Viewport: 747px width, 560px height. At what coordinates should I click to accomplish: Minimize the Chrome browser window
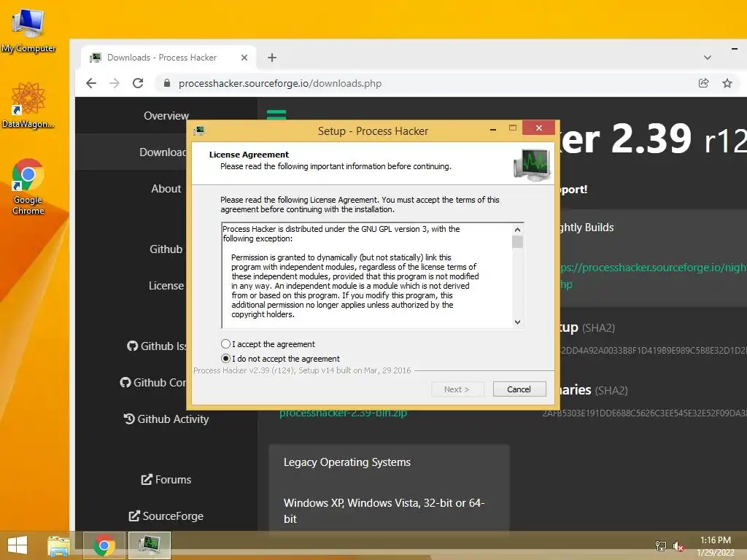[x=734, y=49]
